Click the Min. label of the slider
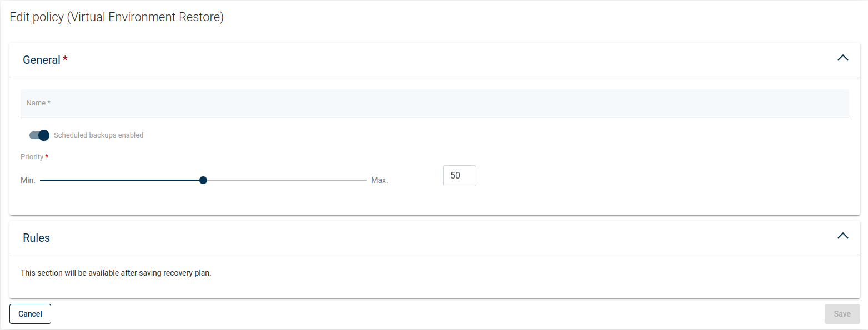The height and width of the screenshot is (330, 868). tap(28, 180)
